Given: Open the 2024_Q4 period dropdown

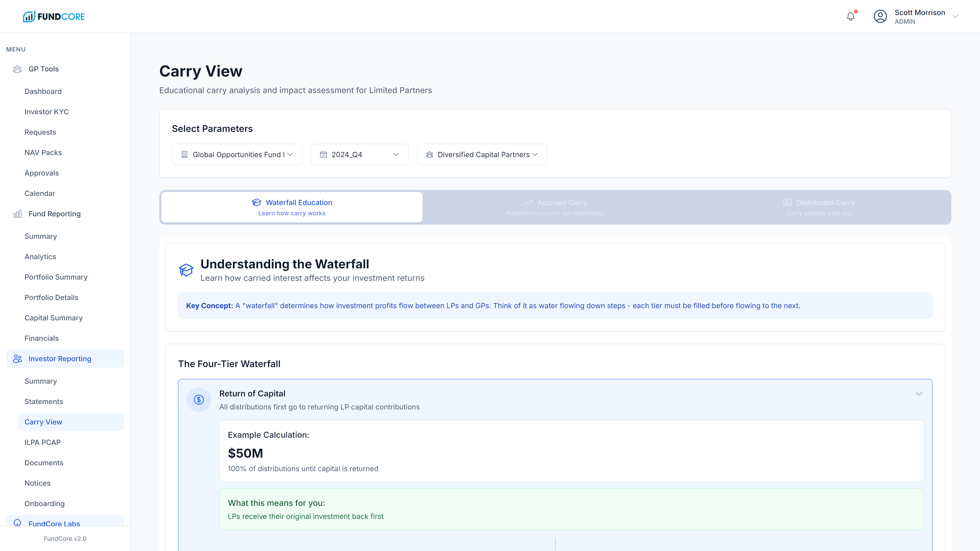Looking at the screenshot, I should [359, 154].
